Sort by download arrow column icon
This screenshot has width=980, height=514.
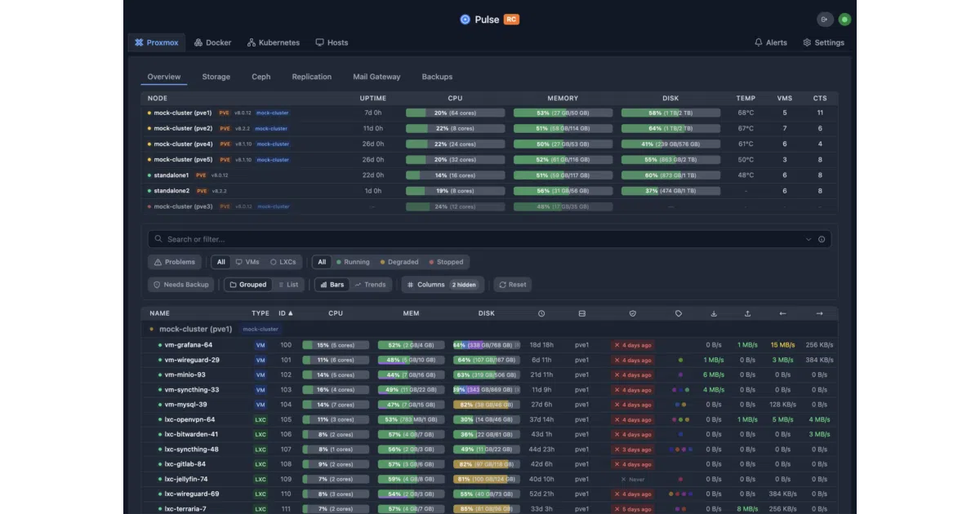point(714,313)
